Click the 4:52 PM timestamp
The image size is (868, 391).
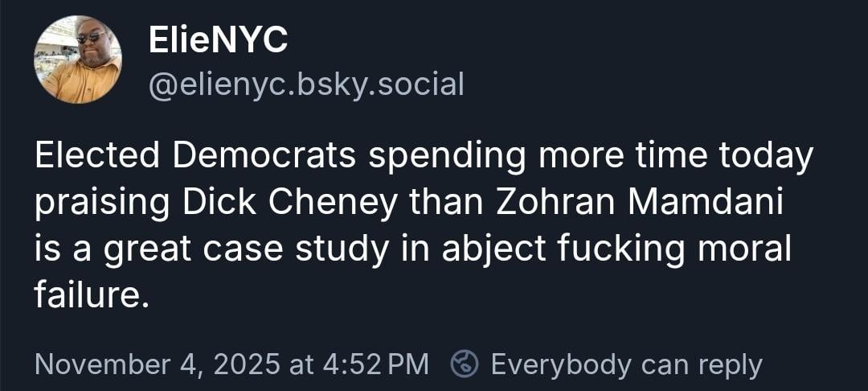point(376,364)
